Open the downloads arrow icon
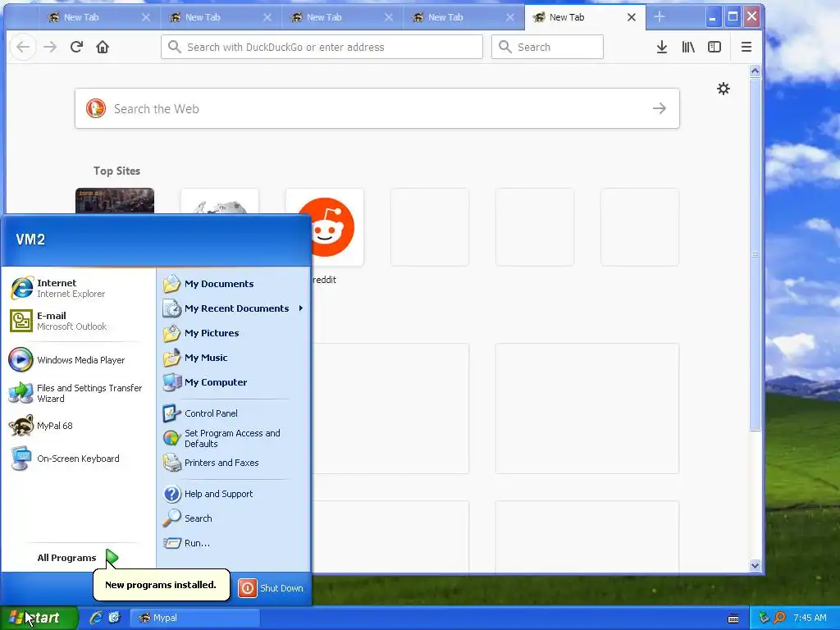The width and height of the screenshot is (840, 630). click(662, 47)
